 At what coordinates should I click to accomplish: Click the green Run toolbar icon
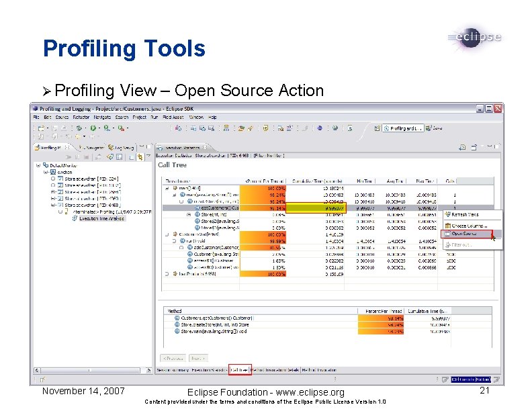pyautogui.click(x=93, y=128)
